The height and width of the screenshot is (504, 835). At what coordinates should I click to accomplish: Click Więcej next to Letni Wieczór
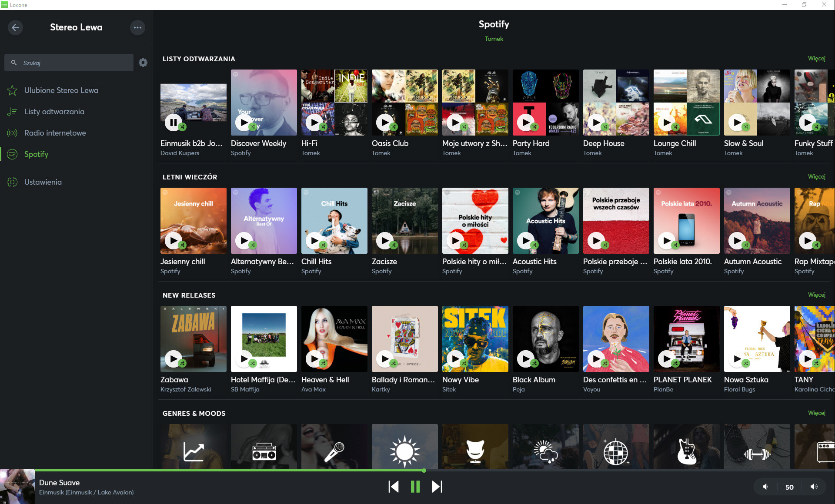tap(816, 176)
